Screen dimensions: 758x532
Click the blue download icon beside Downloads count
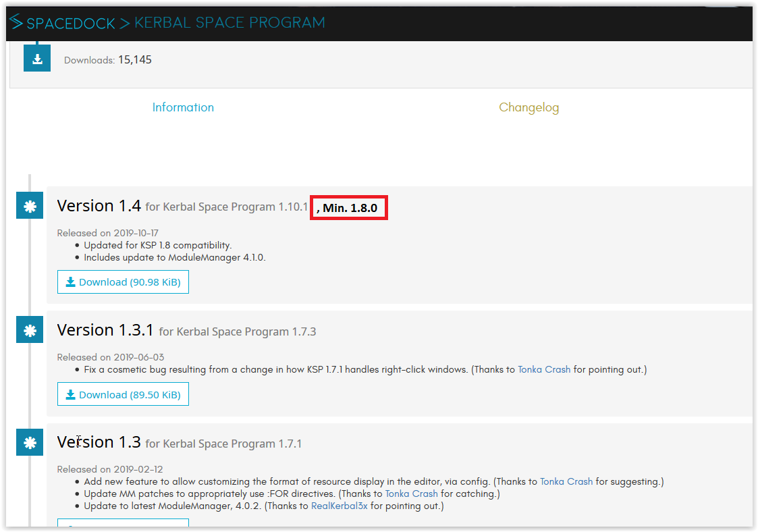click(37, 58)
